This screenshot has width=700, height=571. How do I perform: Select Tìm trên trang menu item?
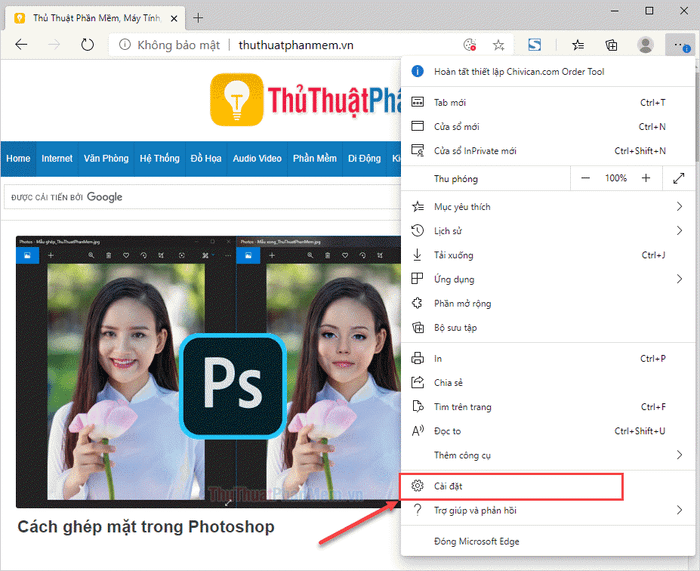point(548,407)
